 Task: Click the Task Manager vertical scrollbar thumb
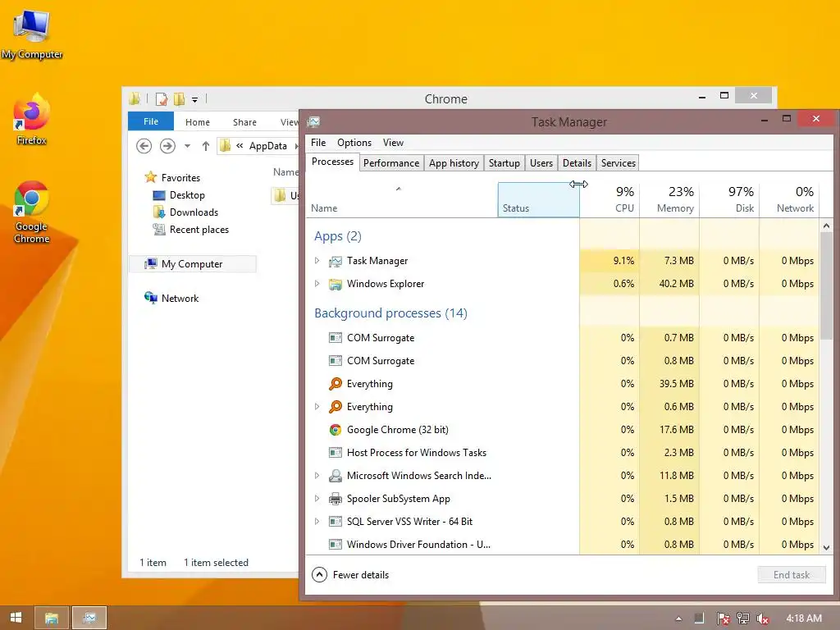[x=826, y=285]
